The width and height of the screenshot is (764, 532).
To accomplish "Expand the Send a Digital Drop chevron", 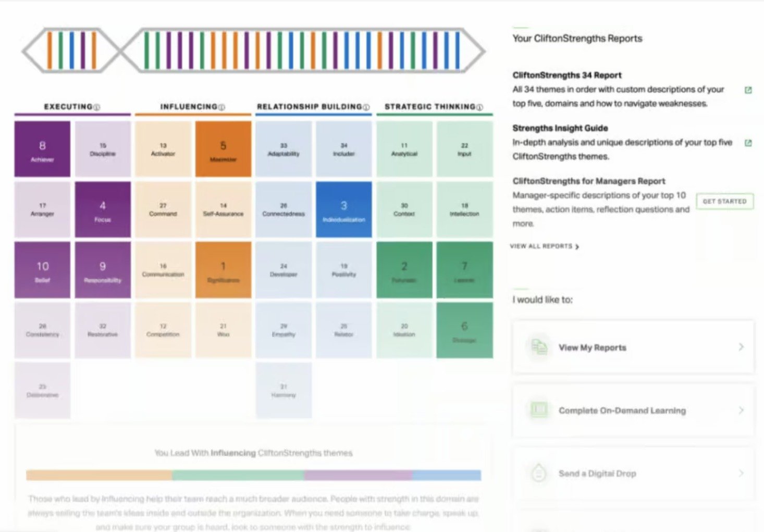I will (741, 473).
